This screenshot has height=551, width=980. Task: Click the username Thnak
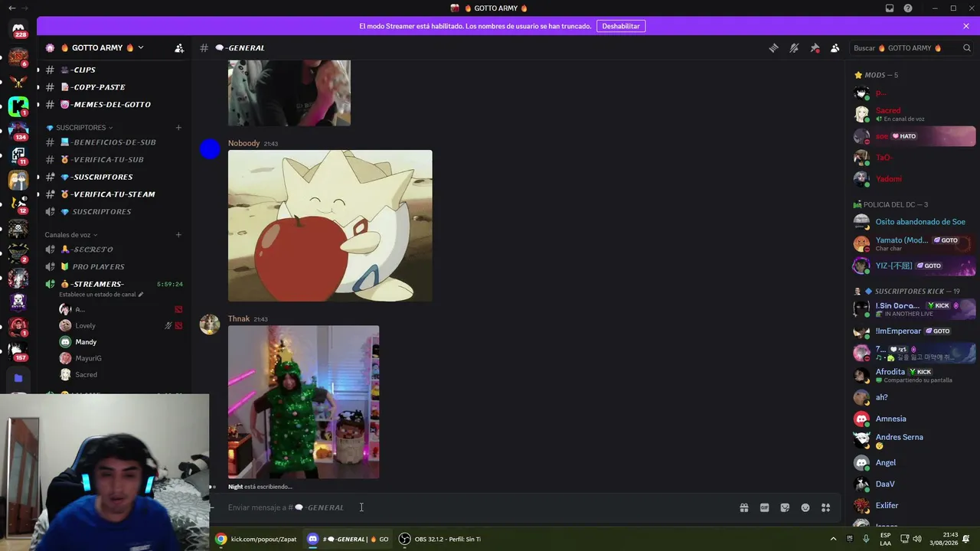coord(239,319)
